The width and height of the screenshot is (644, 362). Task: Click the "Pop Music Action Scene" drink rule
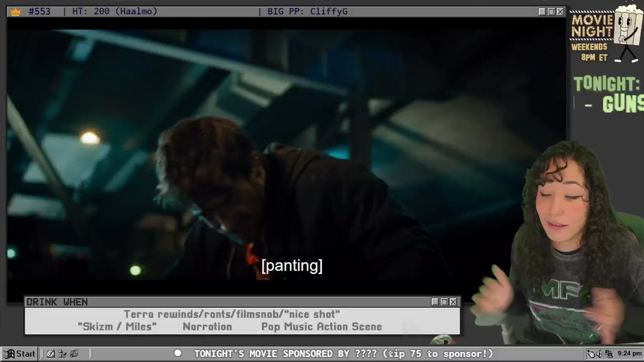[322, 326]
